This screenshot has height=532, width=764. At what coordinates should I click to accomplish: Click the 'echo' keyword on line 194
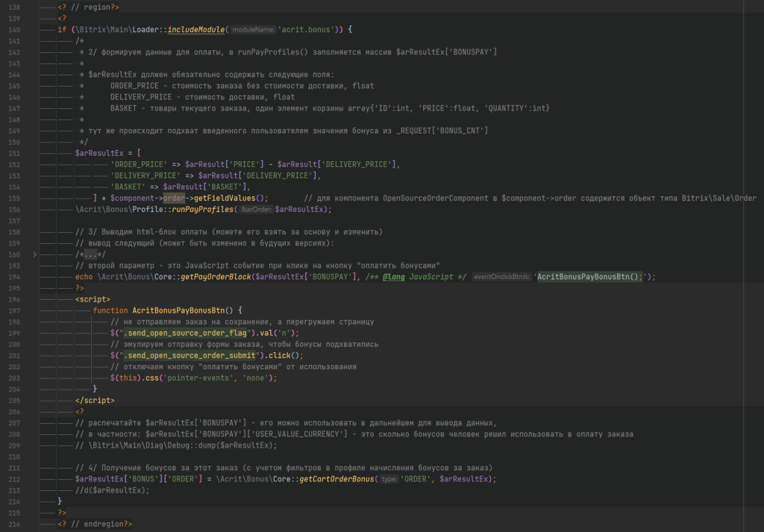pyautogui.click(x=84, y=277)
